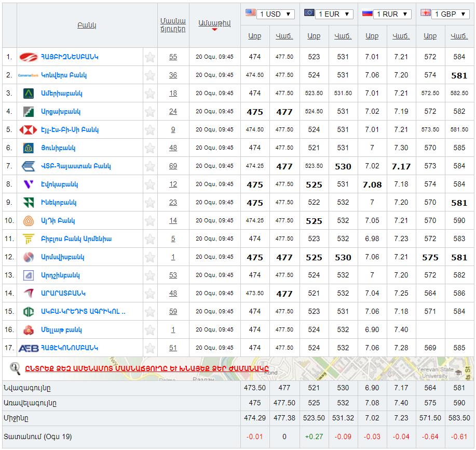476x450 pixels.
Task: Click the Ameriabank logo icon
Action: pyautogui.click(x=29, y=94)
